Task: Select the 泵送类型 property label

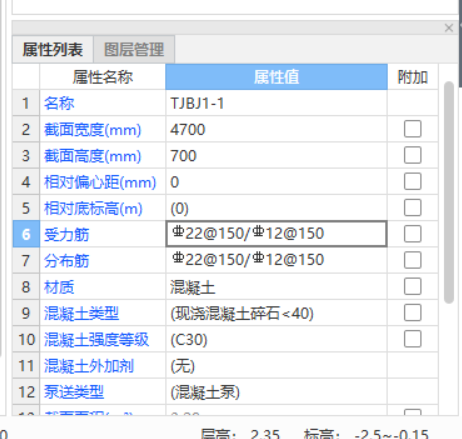Action: (x=74, y=392)
